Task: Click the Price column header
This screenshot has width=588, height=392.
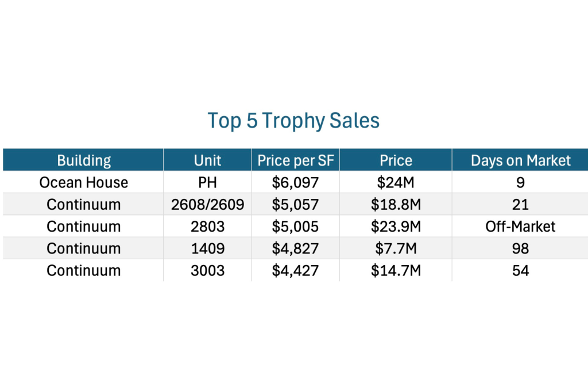Action: 396,160
